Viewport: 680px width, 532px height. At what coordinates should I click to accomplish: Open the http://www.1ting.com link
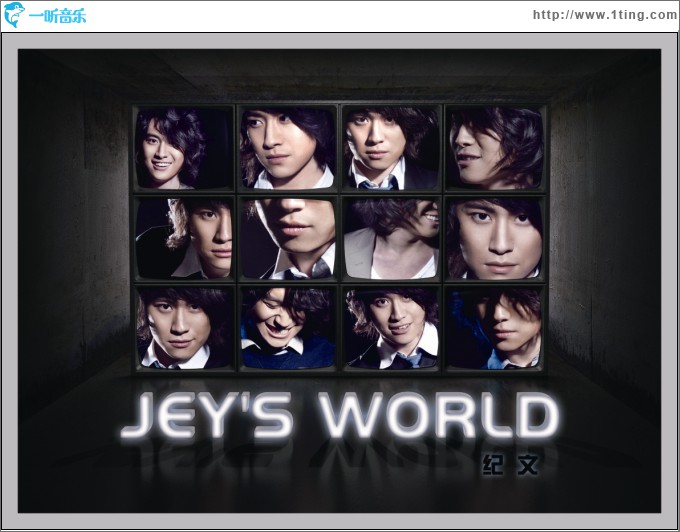(605, 15)
